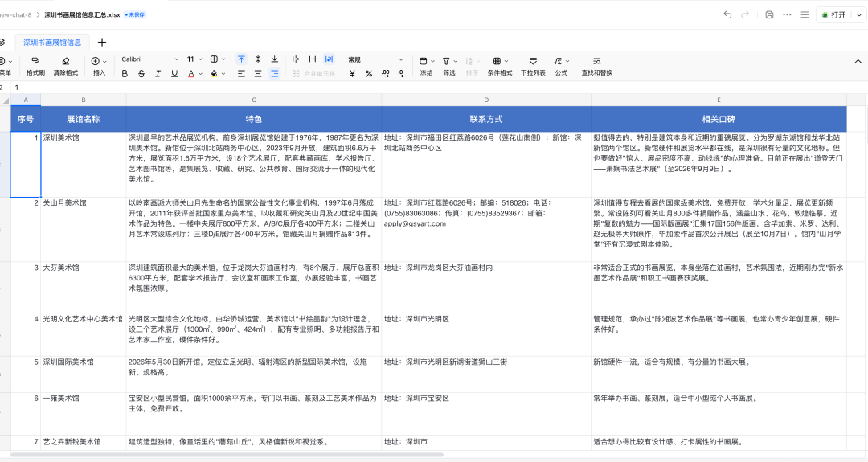Click the Freeze (冻结) panes icon
Screen dimensions: 868x462
coord(424,61)
